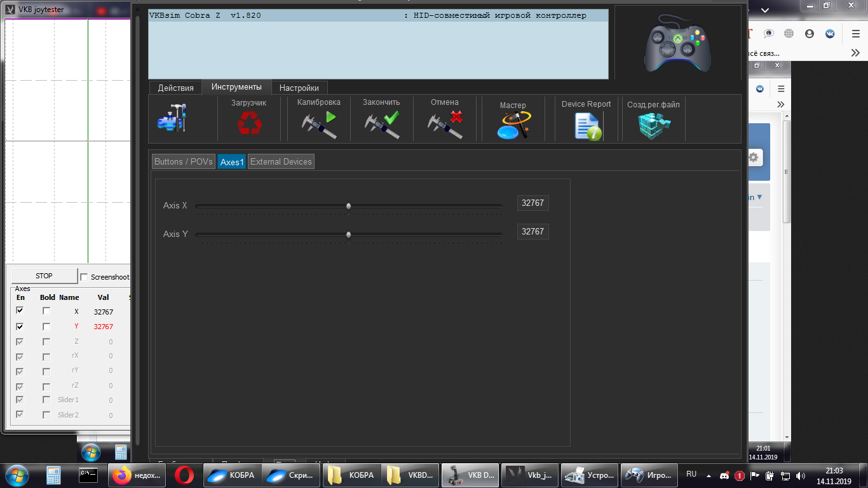Open the Мастер wizard tool
The width and height of the screenshot is (868, 488).
coord(513,126)
